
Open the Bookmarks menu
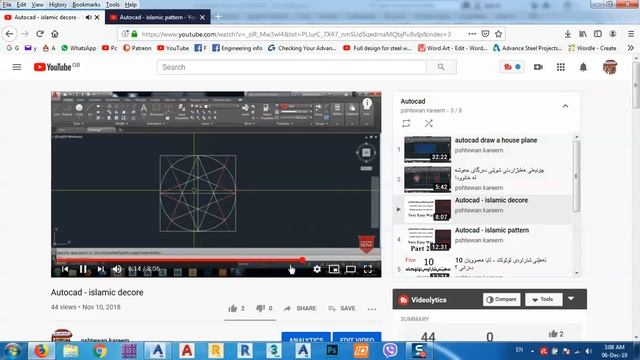(86, 4)
